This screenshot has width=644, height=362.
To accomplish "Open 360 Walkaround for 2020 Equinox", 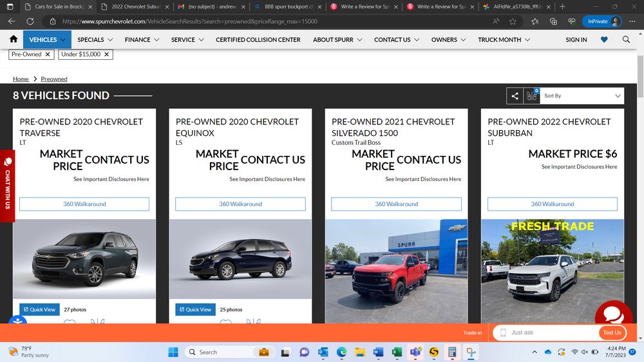I will coord(240,204).
